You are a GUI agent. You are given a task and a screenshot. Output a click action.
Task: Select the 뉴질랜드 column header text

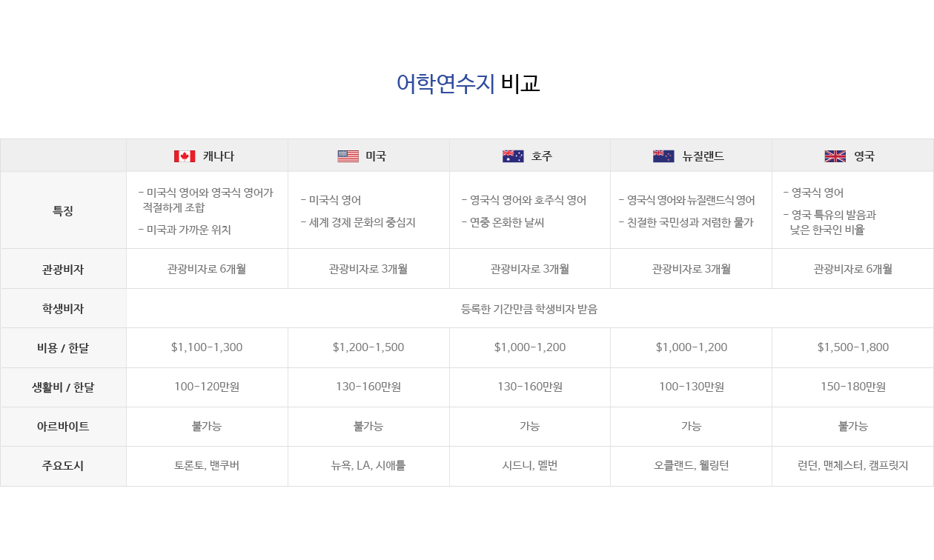click(x=703, y=156)
